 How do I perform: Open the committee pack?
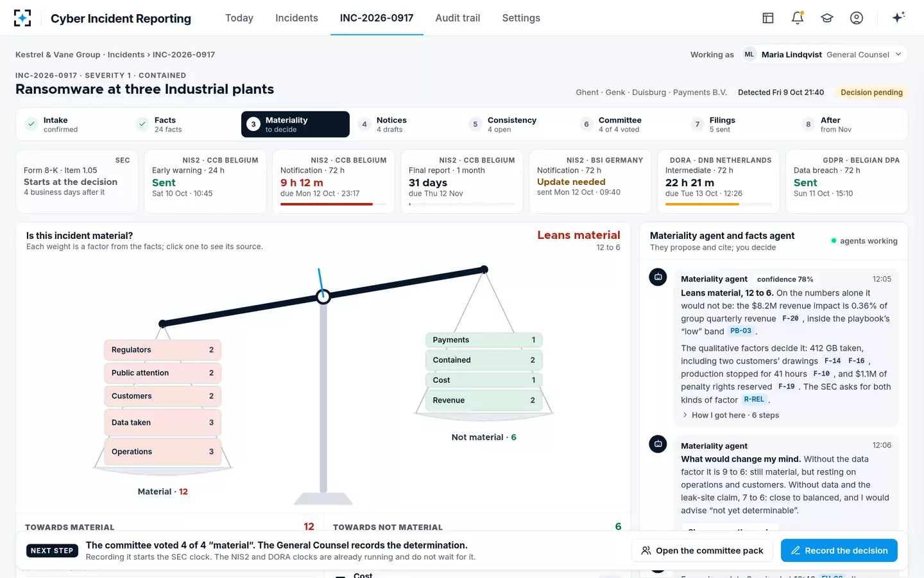tap(702, 550)
